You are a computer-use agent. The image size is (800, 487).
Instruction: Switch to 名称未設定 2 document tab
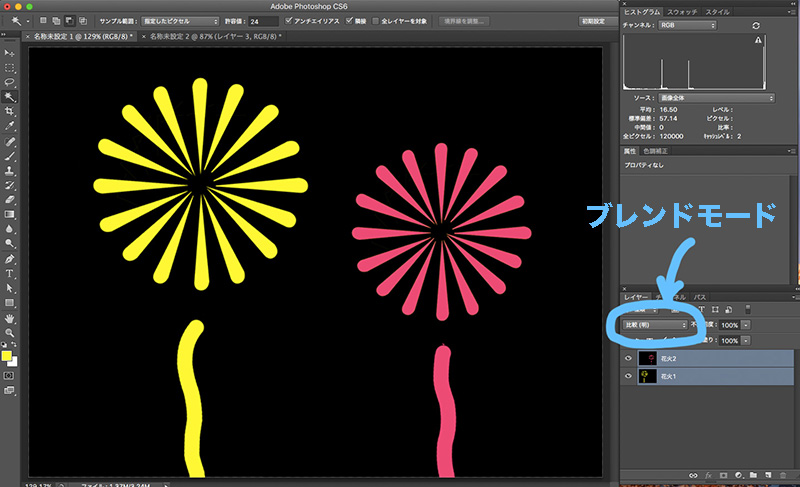click(215, 37)
